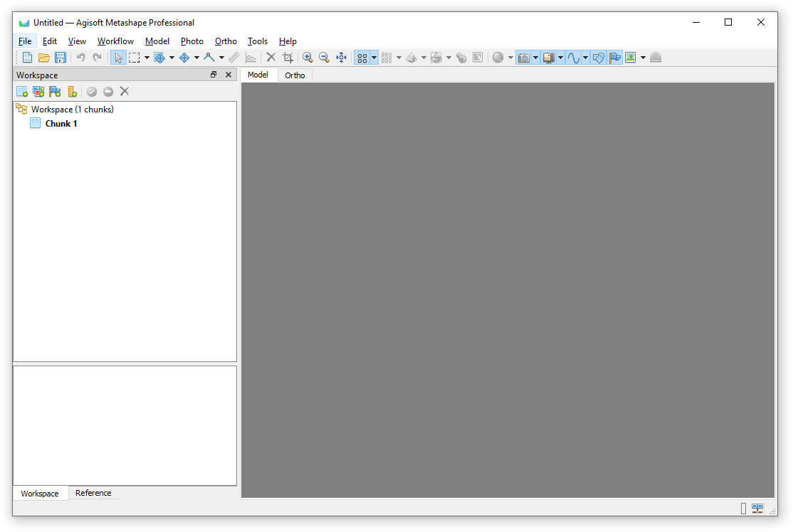Close the Workspace panel

point(229,75)
